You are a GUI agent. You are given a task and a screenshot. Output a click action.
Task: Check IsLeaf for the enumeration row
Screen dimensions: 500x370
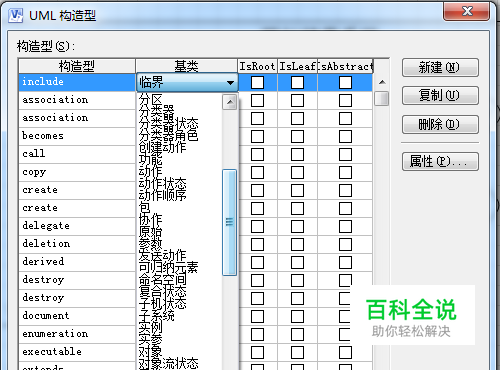[x=297, y=334]
